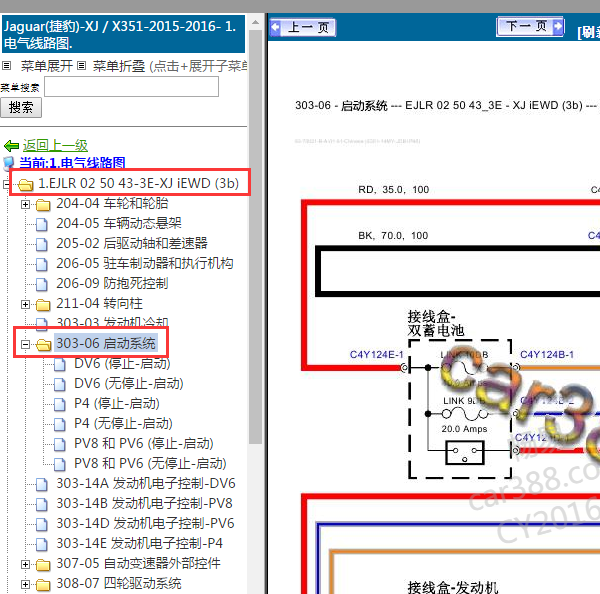Click the page icon of 205-02 后驱动轴和差速器

(42, 245)
